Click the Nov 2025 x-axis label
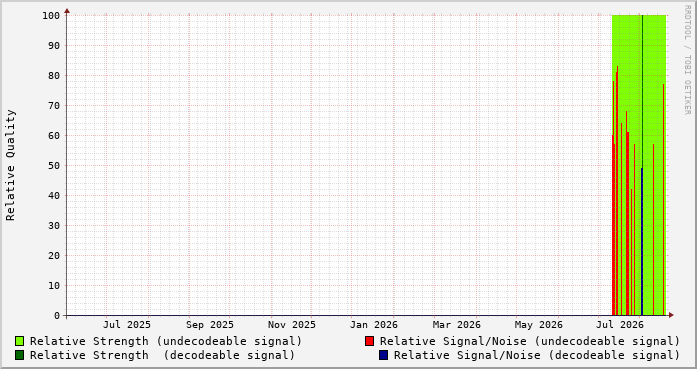 point(292,325)
